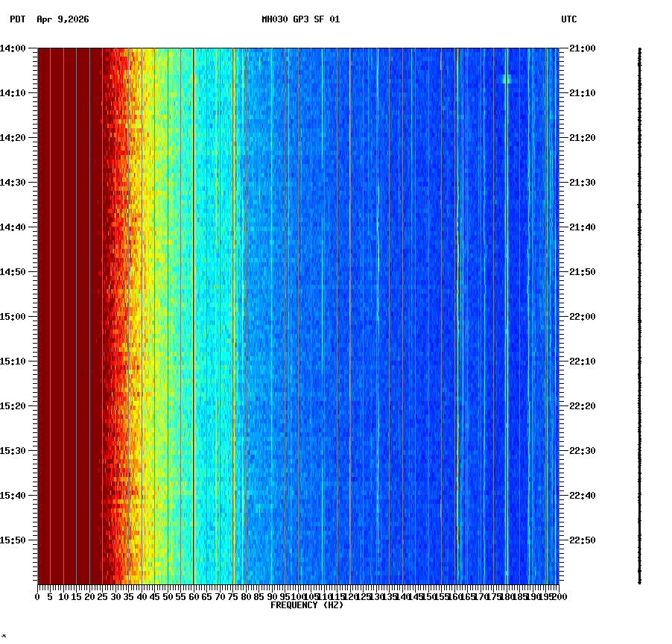
Task: Select the FREQUENCY (HZ) axis label
Action: click(x=306, y=604)
